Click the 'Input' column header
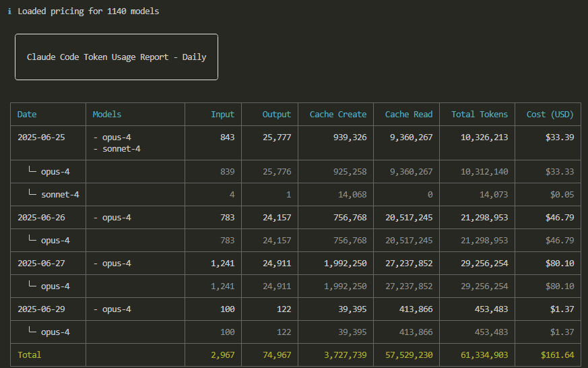The width and height of the screenshot is (588, 368). (x=222, y=115)
